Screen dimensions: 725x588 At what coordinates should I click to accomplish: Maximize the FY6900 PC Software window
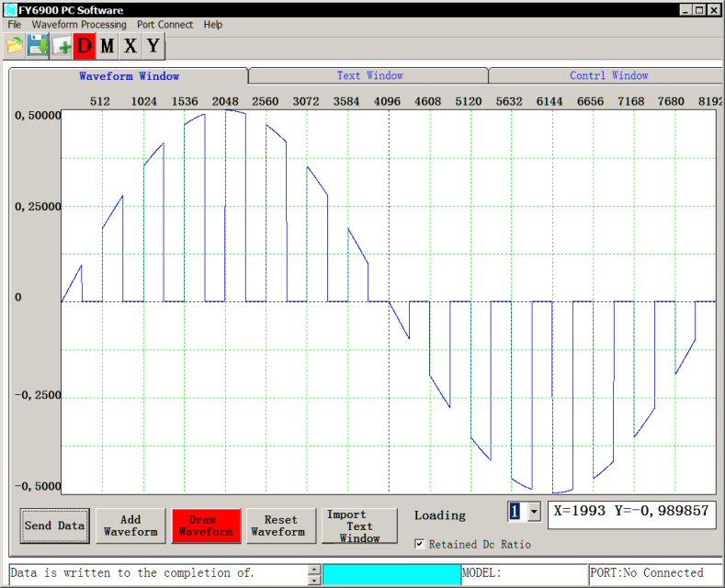[x=699, y=10]
